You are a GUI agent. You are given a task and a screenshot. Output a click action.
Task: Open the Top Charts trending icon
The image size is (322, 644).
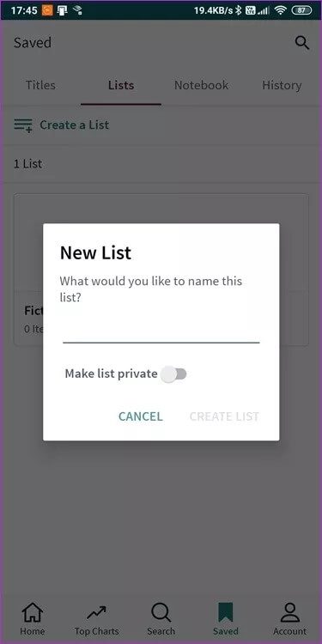coord(96,613)
